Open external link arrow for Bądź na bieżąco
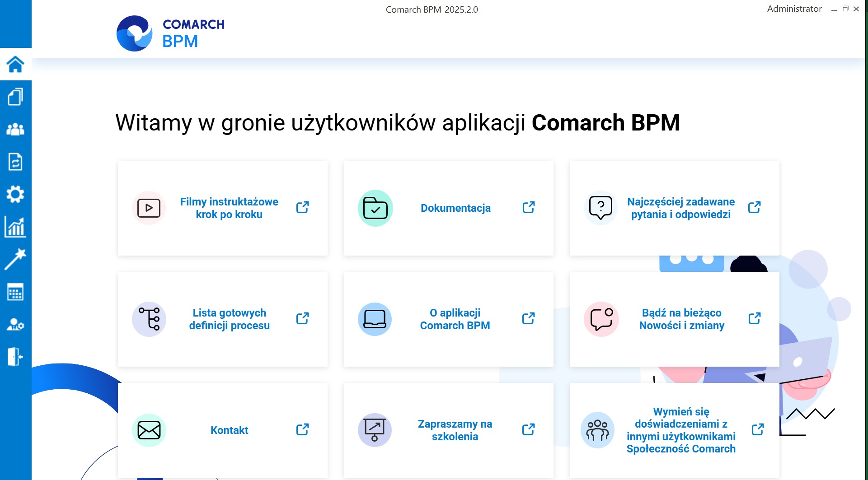868x480 pixels. click(x=755, y=318)
